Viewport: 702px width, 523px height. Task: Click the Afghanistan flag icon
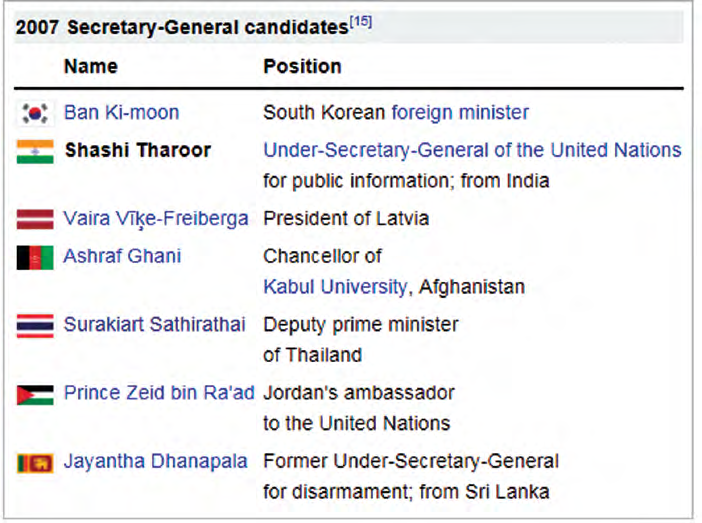coord(34,257)
